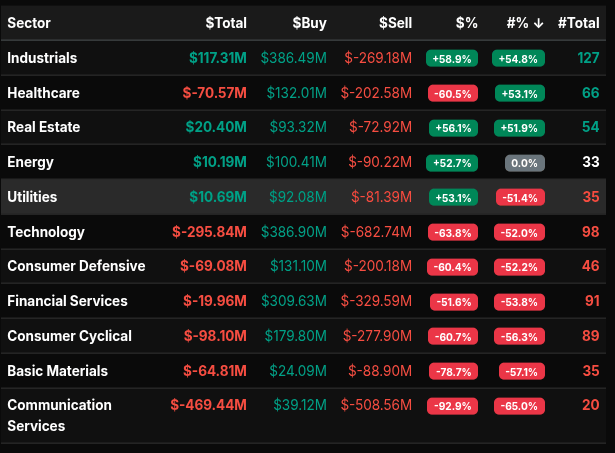Open the Healthcare sector row
Screen dimensions: 615x453
(x=43, y=93)
